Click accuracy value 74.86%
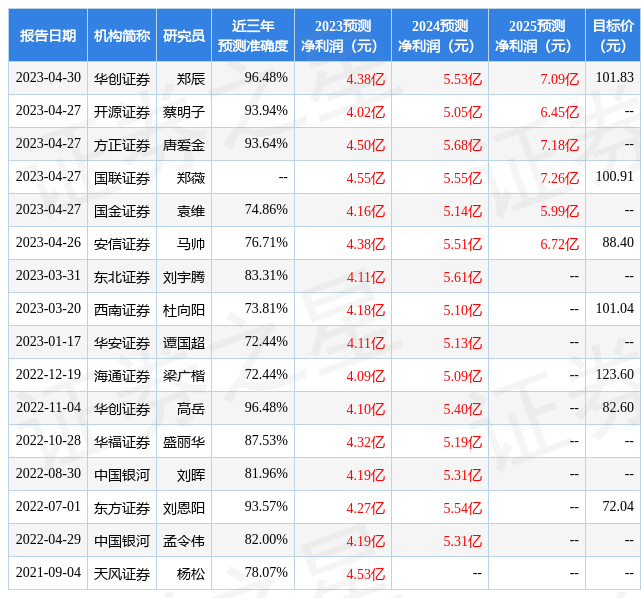Viewport: 641px width, 598px height. 266,209
